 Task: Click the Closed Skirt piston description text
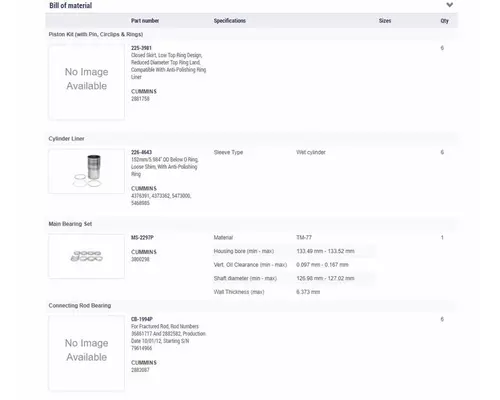[169, 66]
